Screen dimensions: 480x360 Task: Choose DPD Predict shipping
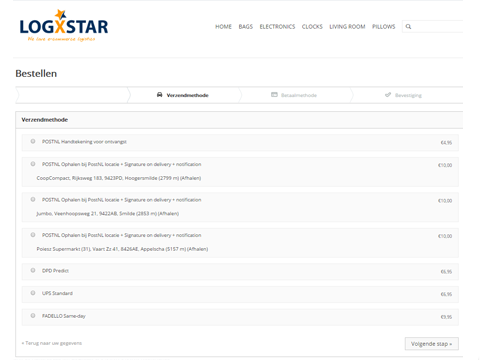pyautogui.click(x=33, y=270)
